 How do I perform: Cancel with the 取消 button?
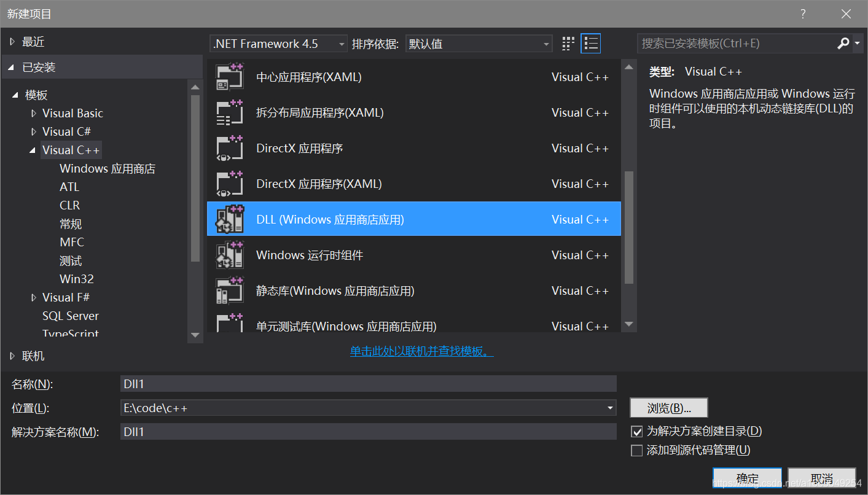[821, 478]
